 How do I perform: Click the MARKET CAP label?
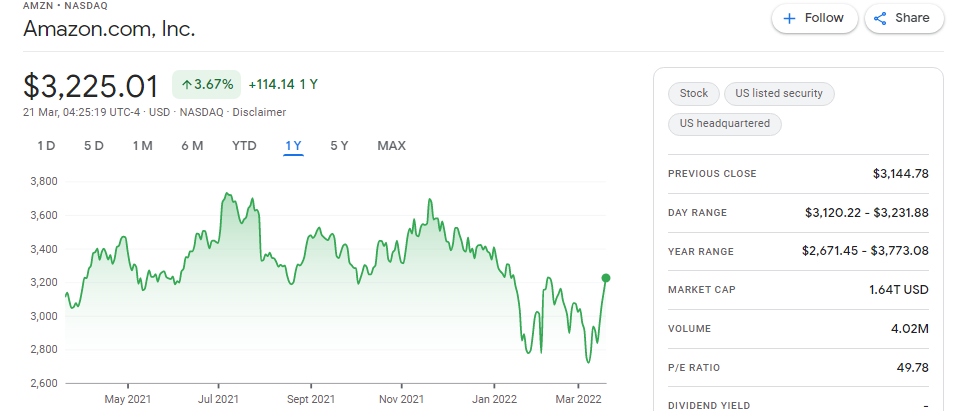[x=702, y=290]
